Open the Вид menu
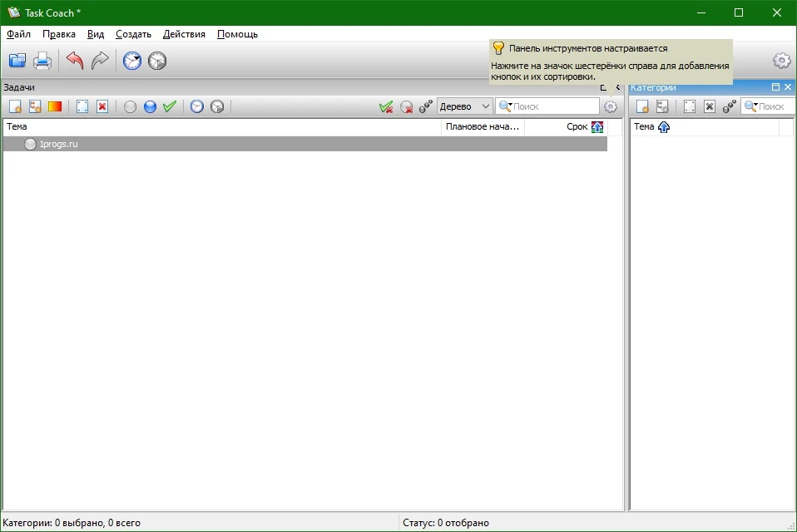 [95, 34]
